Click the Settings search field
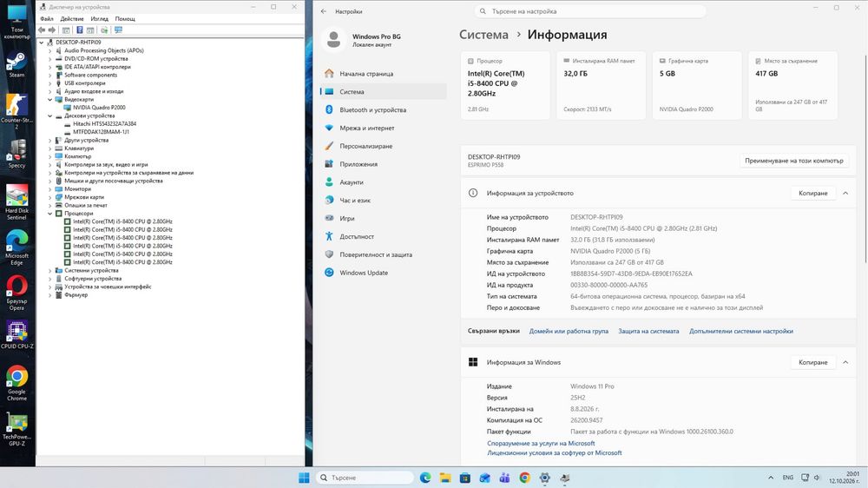The image size is (868, 488). [590, 11]
